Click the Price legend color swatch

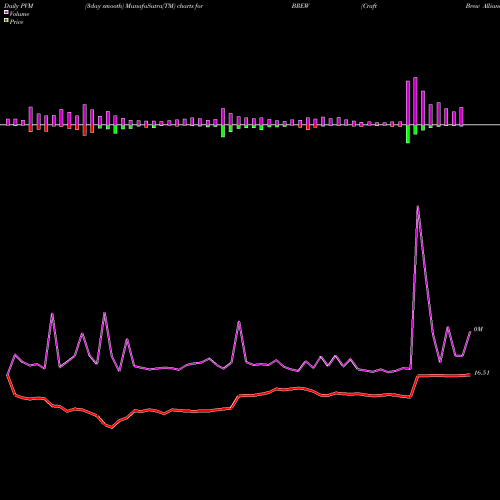pos(6,20)
